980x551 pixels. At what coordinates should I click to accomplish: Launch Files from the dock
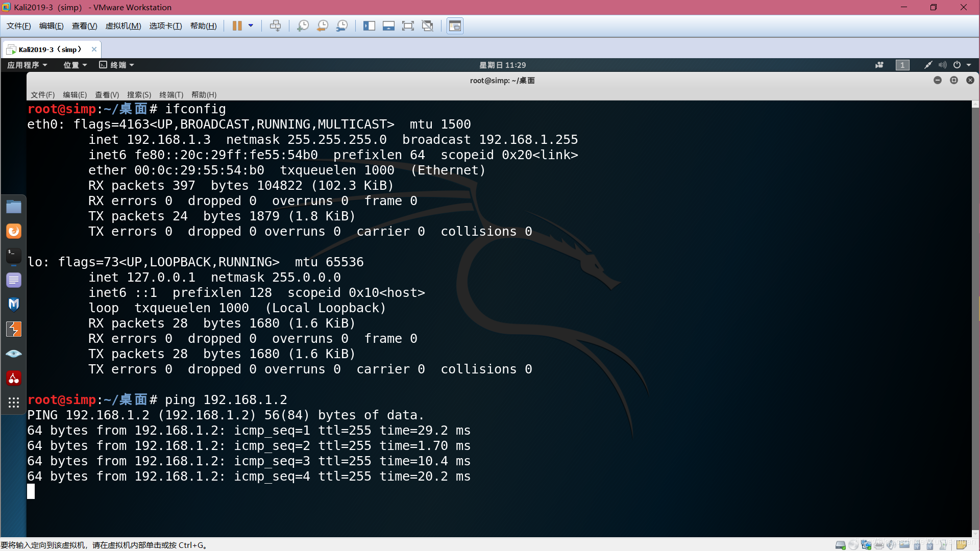(x=14, y=207)
